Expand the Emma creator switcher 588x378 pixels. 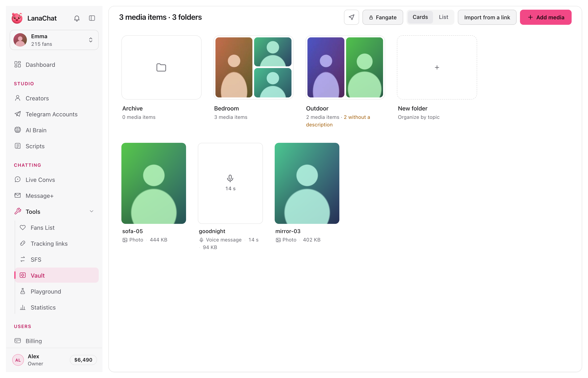coord(54,40)
